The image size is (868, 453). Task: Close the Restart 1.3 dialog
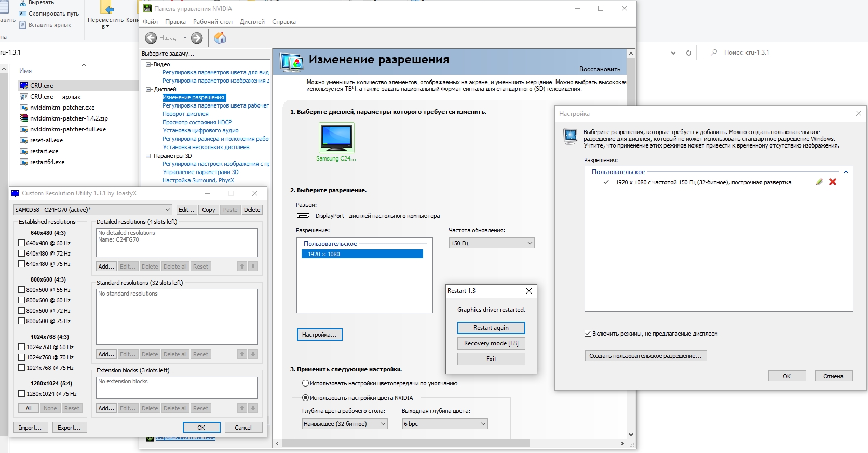[528, 291]
